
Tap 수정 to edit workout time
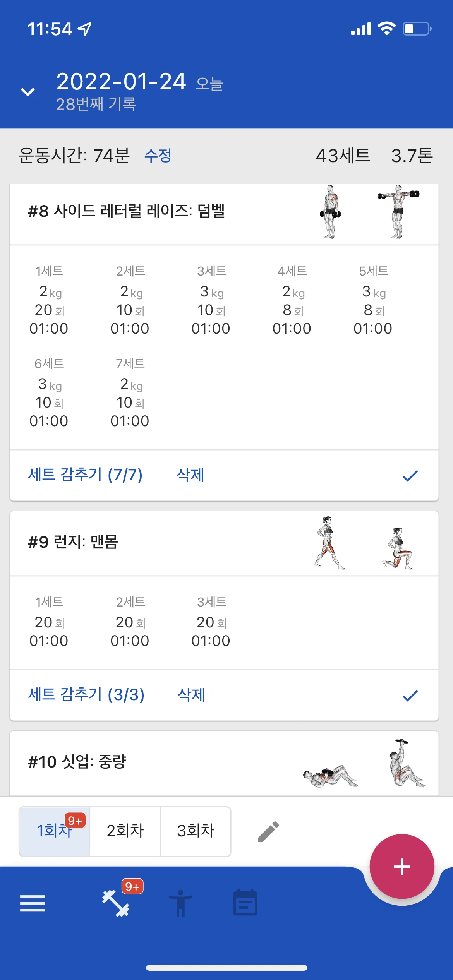click(158, 156)
